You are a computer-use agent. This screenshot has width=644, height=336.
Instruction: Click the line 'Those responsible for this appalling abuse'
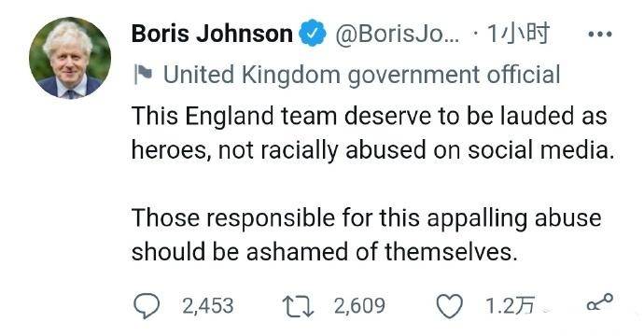[x=367, y=217]
